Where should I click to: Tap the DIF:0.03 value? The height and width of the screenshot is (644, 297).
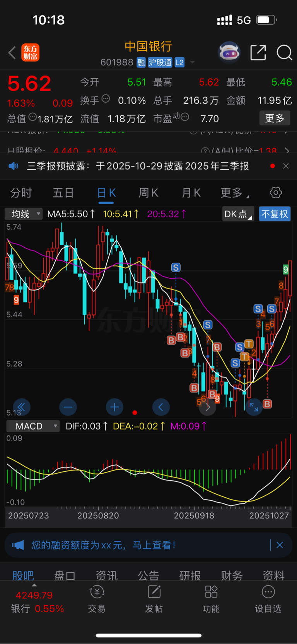(87, 426)
